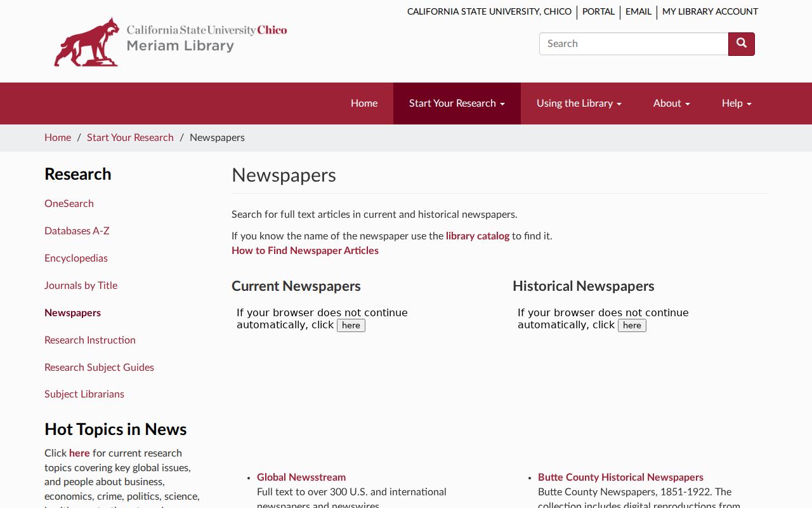
Task: Open Encyclopedias sidebar link
Action: click(x=76, y=258)
